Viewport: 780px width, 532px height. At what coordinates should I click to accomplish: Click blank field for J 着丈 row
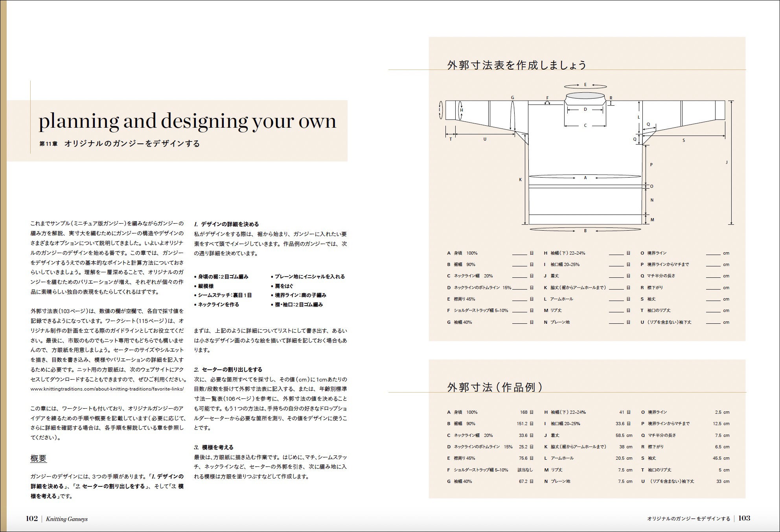(616, 276)
